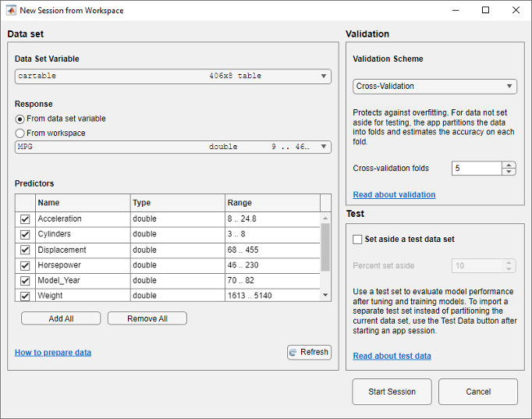Open the Data Set Variable dropdown

click(x=172, y=76)
